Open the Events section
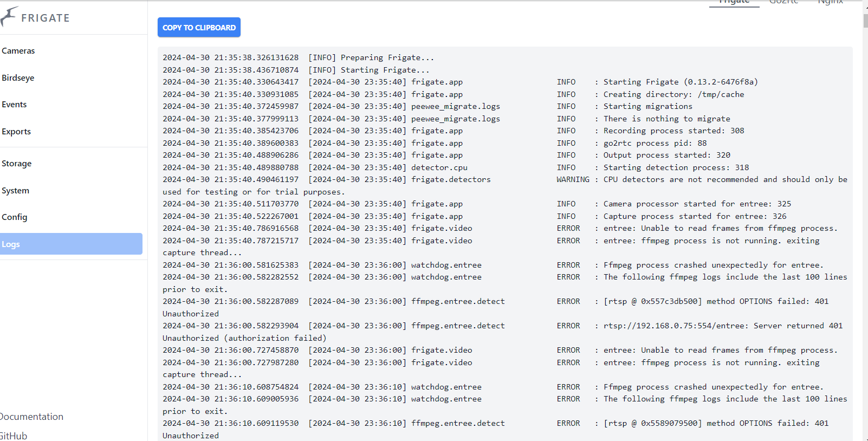868x441 pixels. [x=14, y=105]
